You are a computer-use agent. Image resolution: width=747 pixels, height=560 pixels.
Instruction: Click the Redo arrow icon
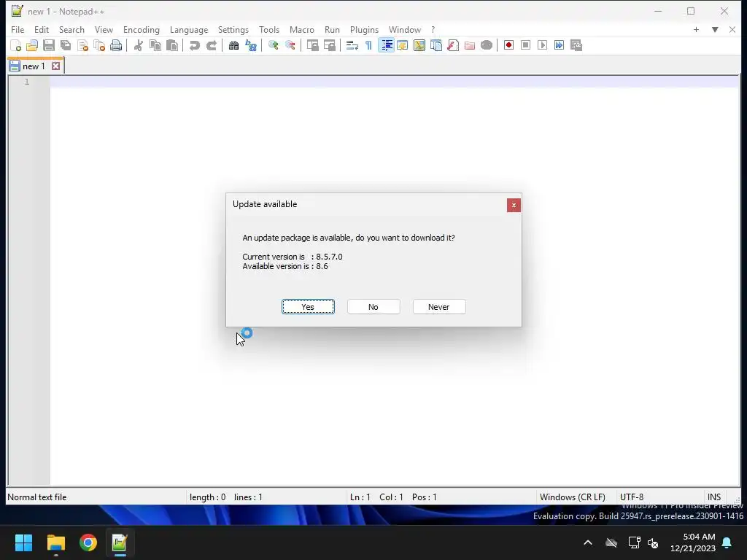tap(211, 45)
